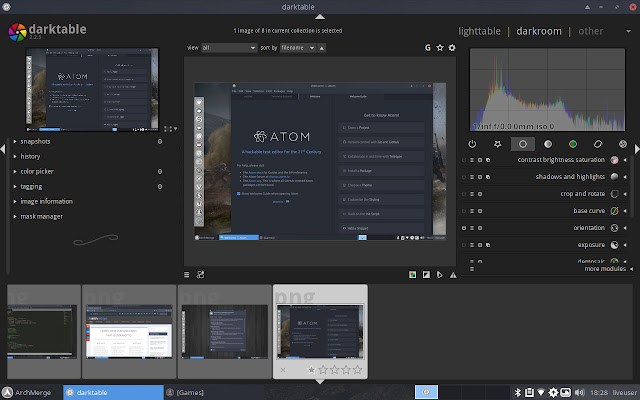The height and width of the screenshot is (400, 640).
Task: Reset crop and rotate module parameters
Action: (x=480, y=194)
